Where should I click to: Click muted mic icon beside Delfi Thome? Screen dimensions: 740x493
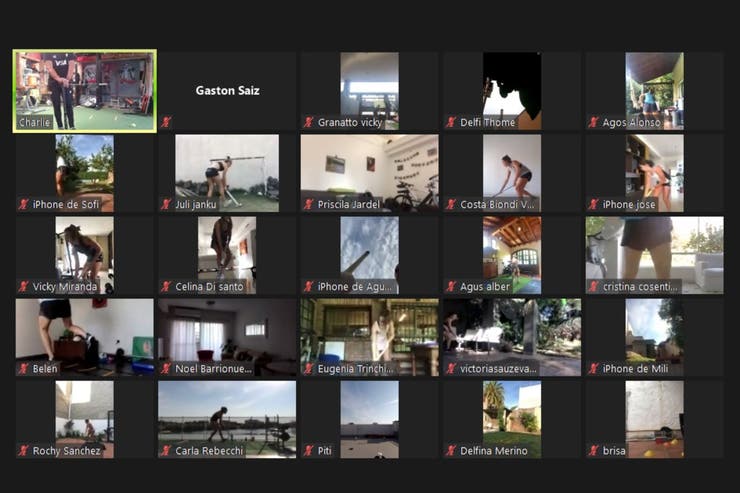click(x=451, y=122)
